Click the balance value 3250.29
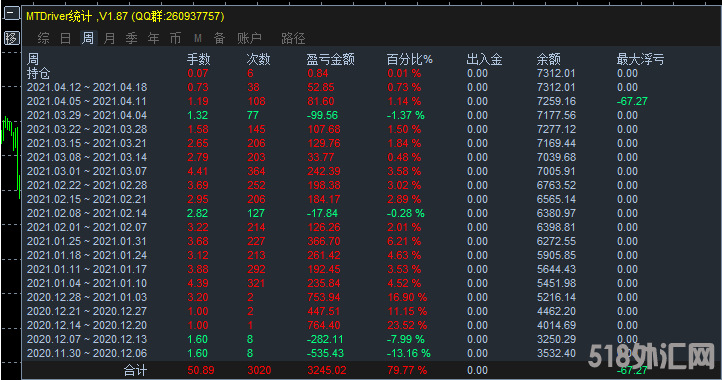Screen dimensions: 722x380 (x=556, y=339)
